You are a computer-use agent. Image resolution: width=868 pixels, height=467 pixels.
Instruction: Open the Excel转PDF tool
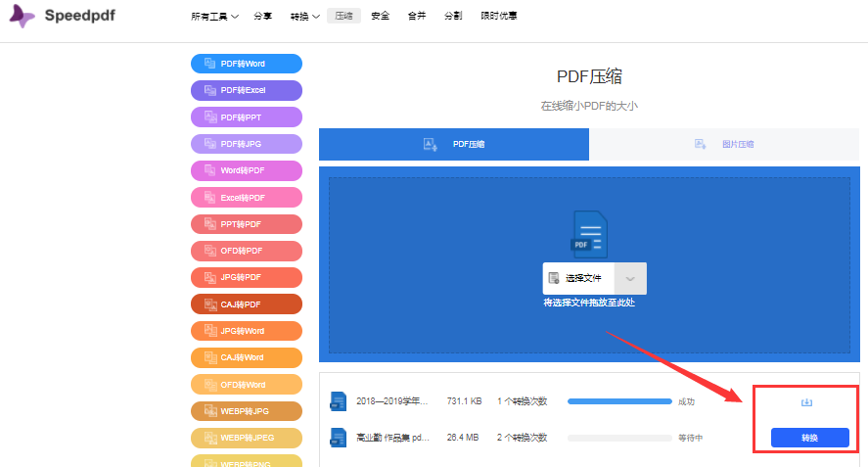pyautogui.click(x=247, y=197)
